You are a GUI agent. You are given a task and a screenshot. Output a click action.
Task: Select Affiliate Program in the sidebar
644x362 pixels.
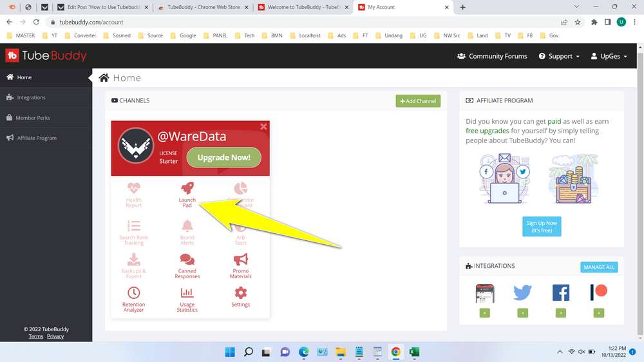[46, 138]
